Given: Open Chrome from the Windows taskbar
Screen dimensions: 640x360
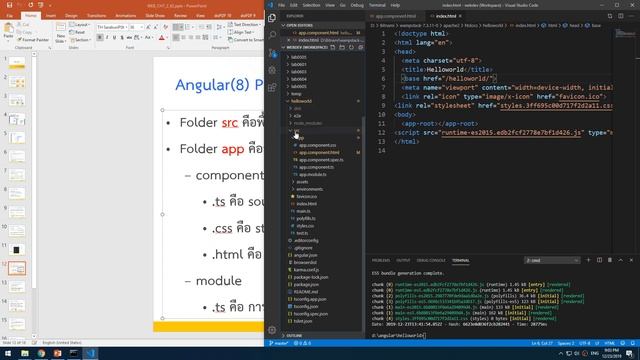Looking at the screenshot, I should coord(41,353).
